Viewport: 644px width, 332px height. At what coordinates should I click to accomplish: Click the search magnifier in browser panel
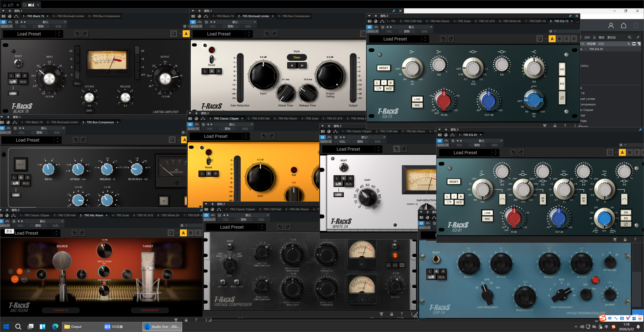629,37
